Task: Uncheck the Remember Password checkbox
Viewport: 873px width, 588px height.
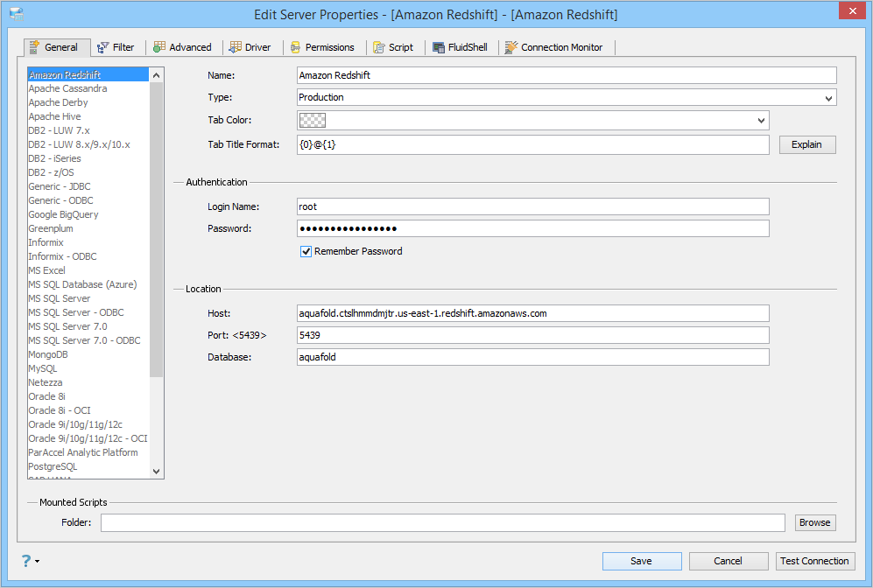Action: click(x=306, y=251)
